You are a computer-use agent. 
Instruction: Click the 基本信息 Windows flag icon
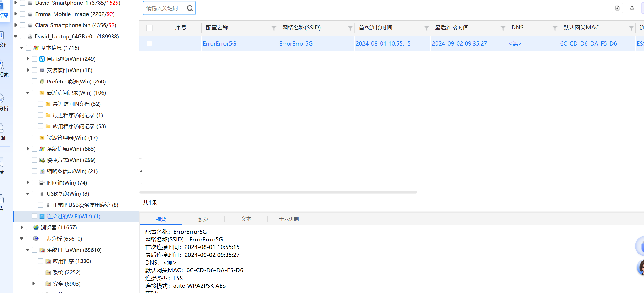(36, 48)
